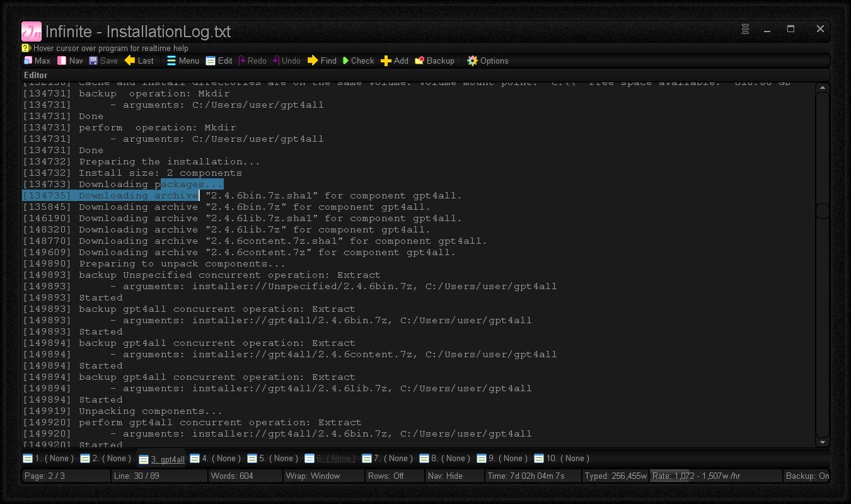
Task: Switch to document tab 10. ( None )
Action: 562,459
